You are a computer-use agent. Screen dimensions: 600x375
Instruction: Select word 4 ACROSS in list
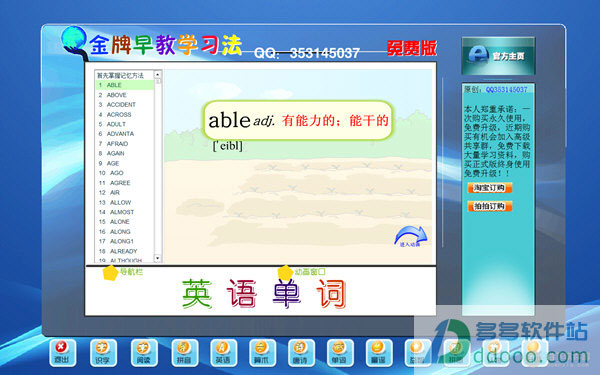124,114
